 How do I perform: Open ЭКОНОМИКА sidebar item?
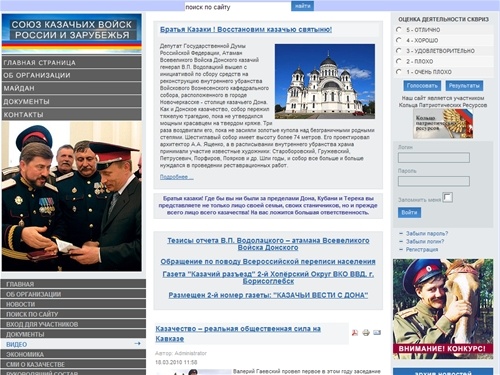(74, 354)
